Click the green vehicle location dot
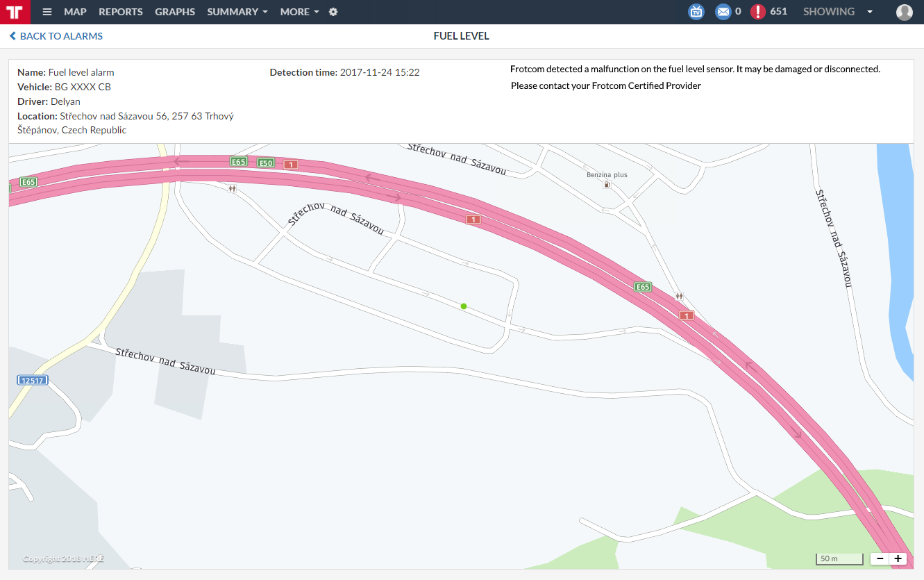This screenshot has height=580, width=924. coord(464,306)
